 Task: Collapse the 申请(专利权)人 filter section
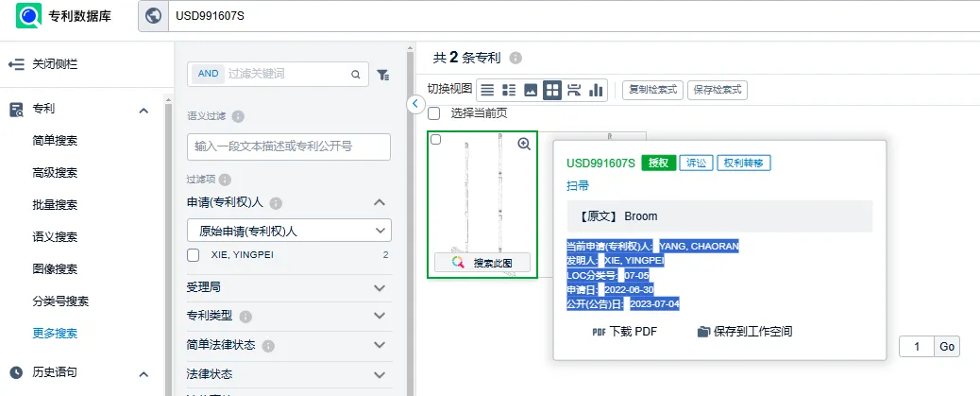[380, 202]
